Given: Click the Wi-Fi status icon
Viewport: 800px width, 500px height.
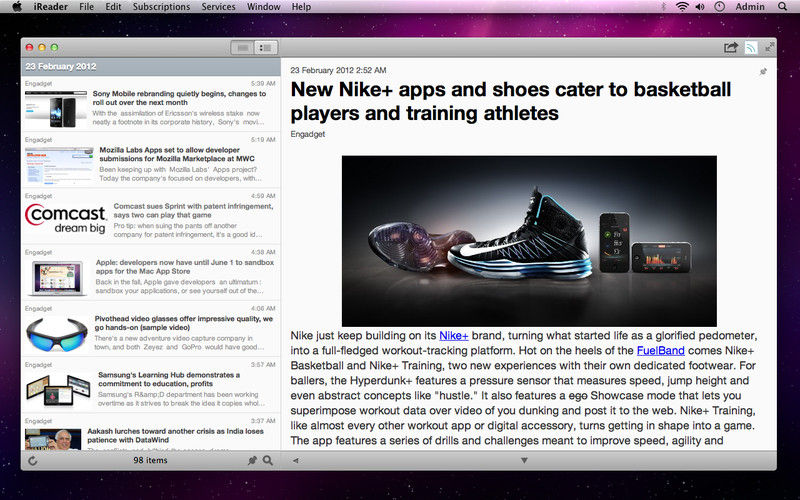Looking at the screenshot, I should pos(682,7).
